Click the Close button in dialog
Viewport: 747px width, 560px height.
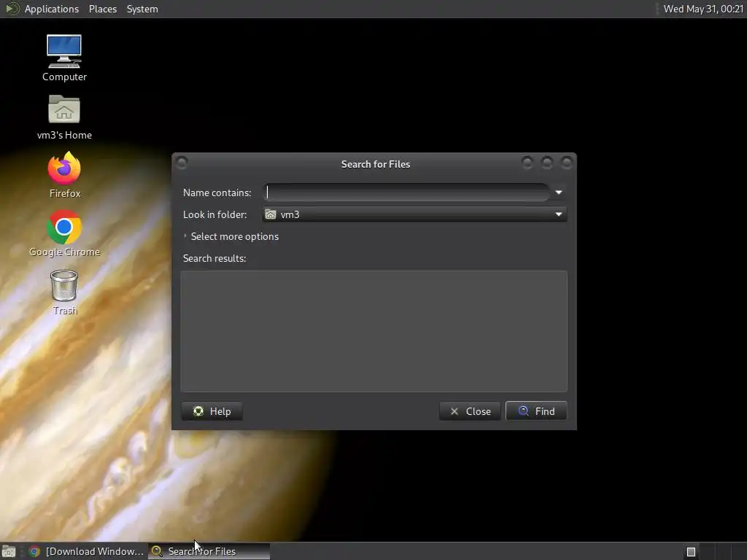coord(470,411)
